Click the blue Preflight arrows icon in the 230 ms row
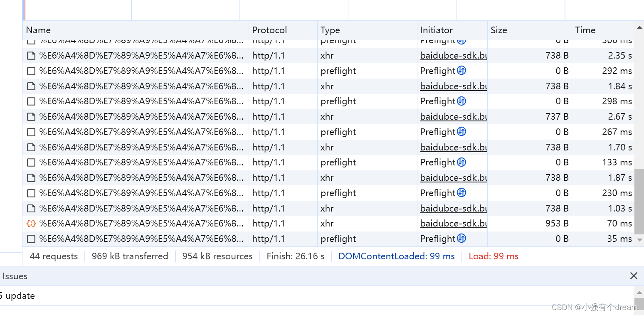This screenshot has width=644, height=315. (461, 193)
